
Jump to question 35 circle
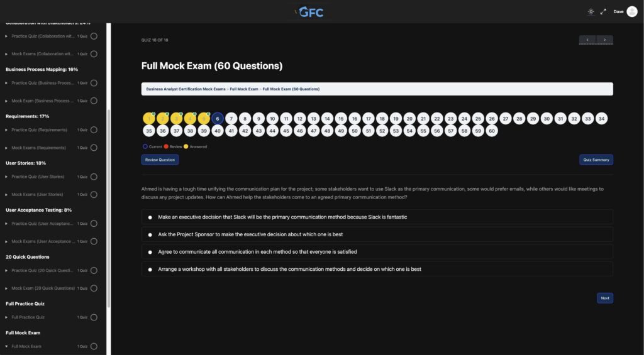pos(148,131)
